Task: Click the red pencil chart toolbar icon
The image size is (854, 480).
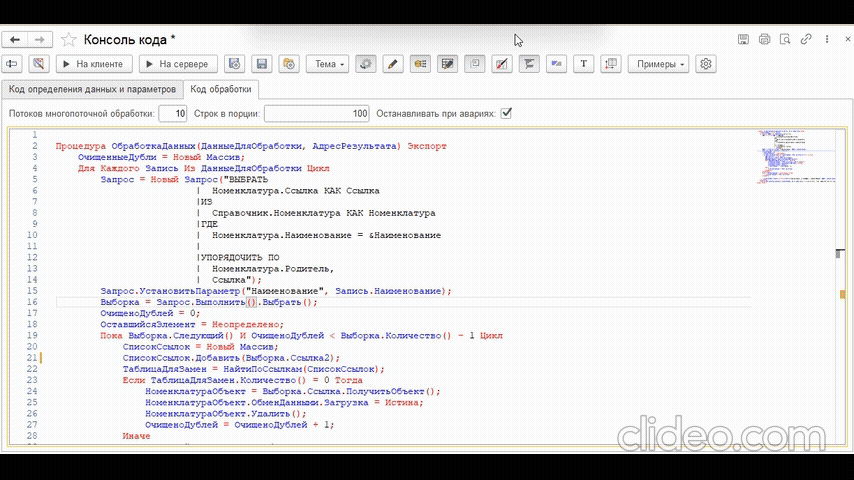Action: point(502,64)
